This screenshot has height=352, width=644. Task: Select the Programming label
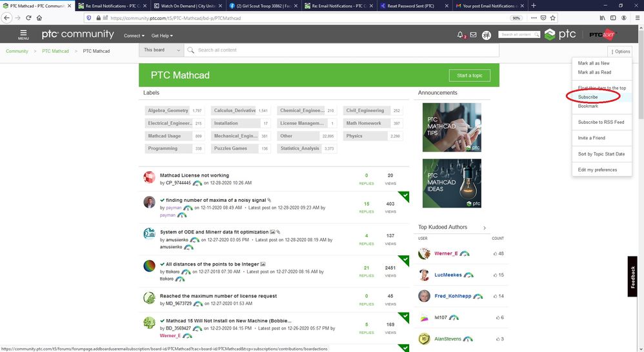[163, 148]
